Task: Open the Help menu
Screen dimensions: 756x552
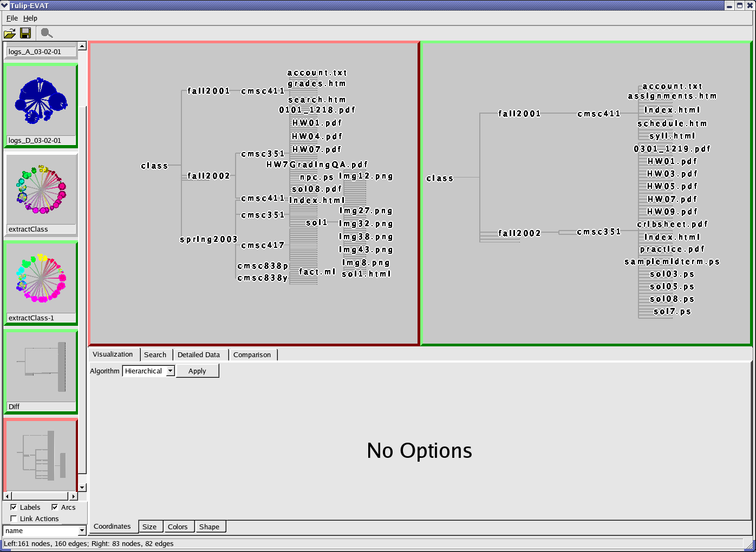Action: pyautogui.click(x=30, y=18)
